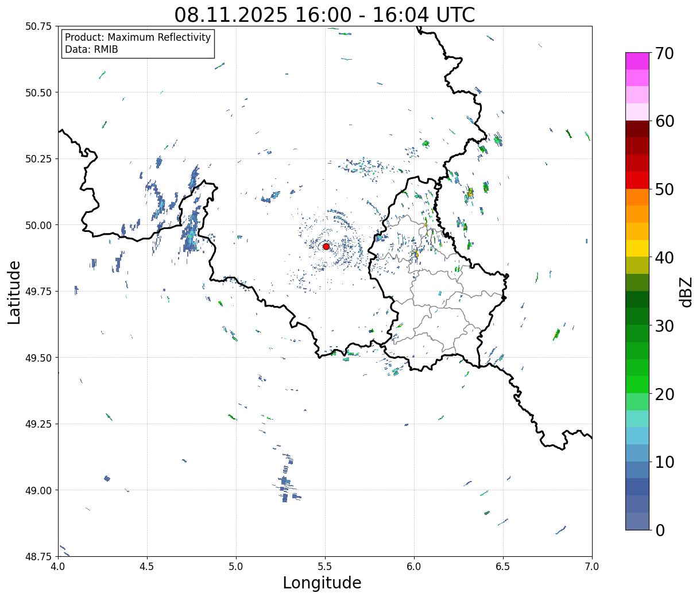The width and height of the screenshot is (700, 597).
Task: Click the colorbar tick label 30
Action: coord(664,326)
